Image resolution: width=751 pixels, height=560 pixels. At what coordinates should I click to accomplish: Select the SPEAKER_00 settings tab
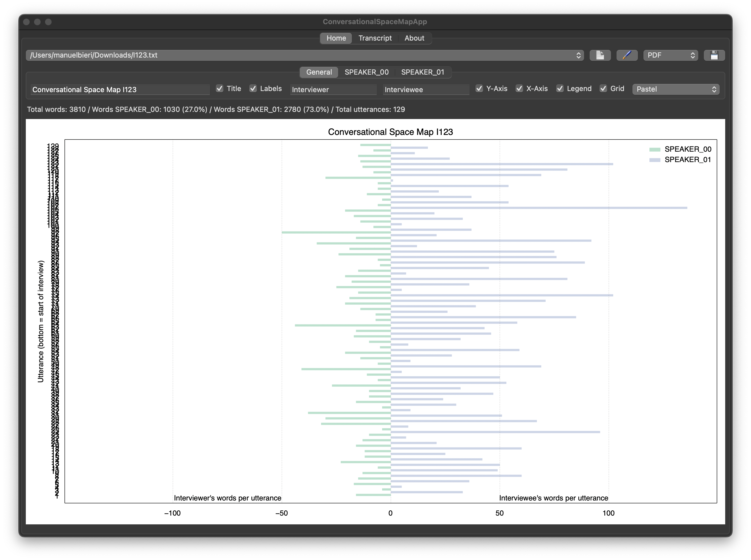click(x=366, y=72)
